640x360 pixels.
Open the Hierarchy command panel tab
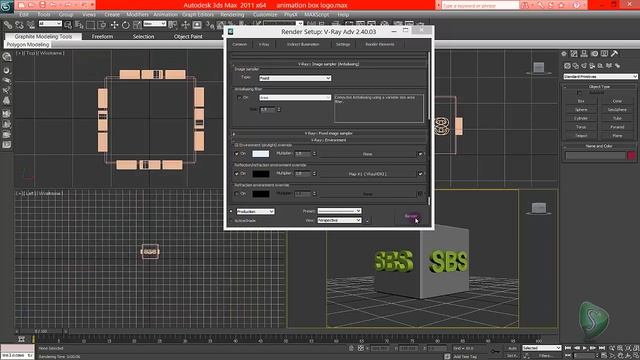[x=584, y=53]
